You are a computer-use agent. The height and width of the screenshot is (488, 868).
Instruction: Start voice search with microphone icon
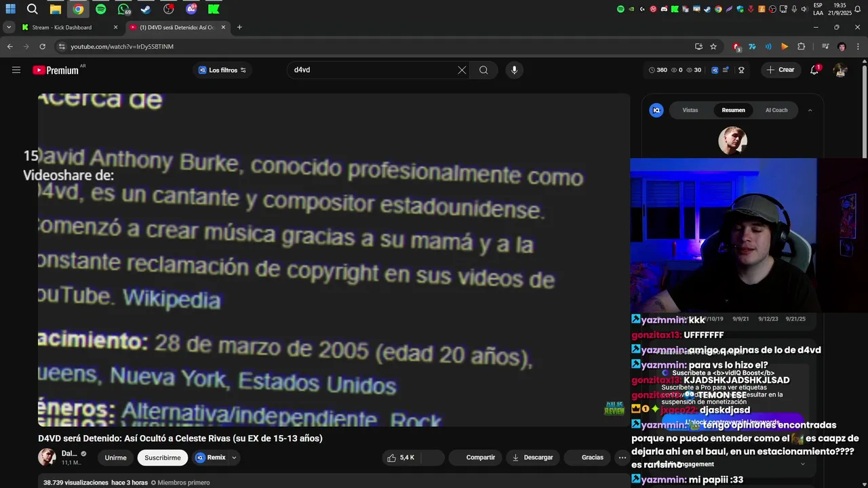coord(514,70)
